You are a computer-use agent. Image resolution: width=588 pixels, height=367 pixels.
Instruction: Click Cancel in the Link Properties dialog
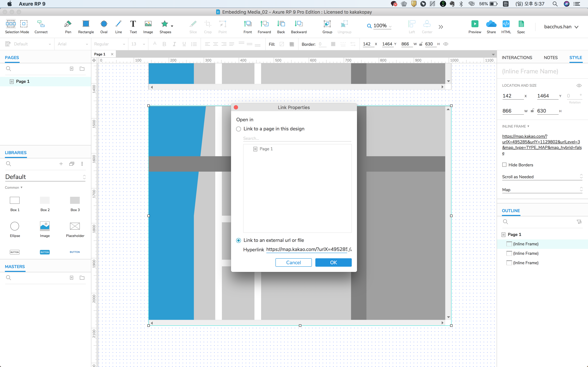click(293, 262)
